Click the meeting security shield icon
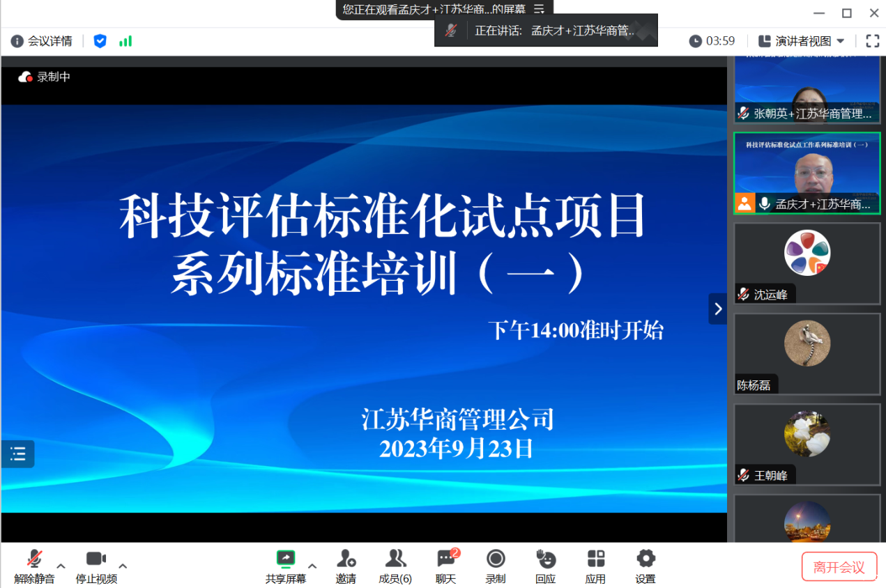Viewport: 886px width, 588px height. 100,40
